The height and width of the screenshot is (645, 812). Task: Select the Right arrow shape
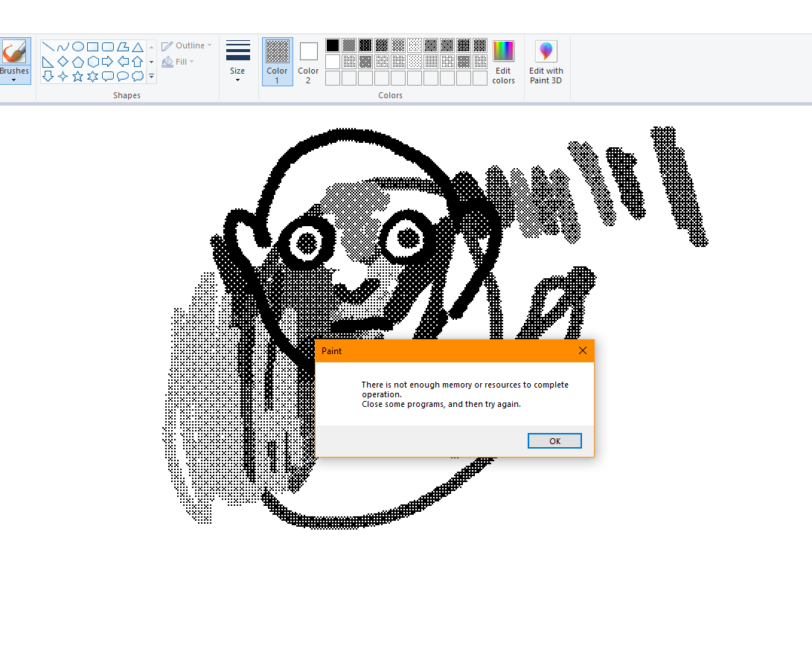pos(108,62)
